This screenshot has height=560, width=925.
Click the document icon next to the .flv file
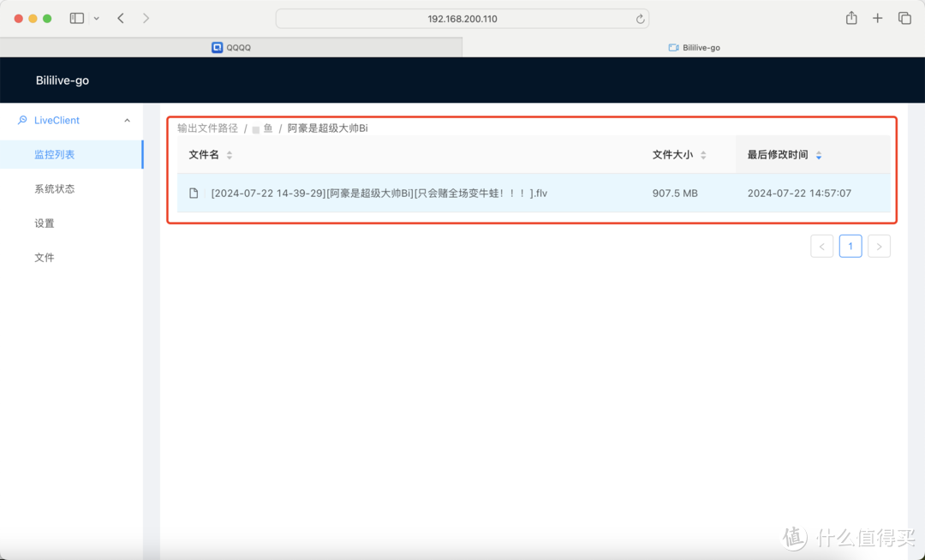click(194, 193)
